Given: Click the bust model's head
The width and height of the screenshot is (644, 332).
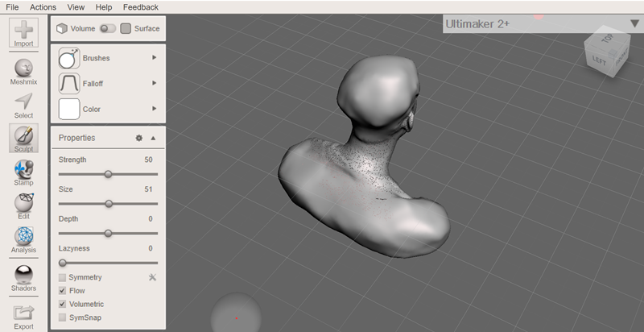Looking at the screenshot, I should click(x=378, y=93).
